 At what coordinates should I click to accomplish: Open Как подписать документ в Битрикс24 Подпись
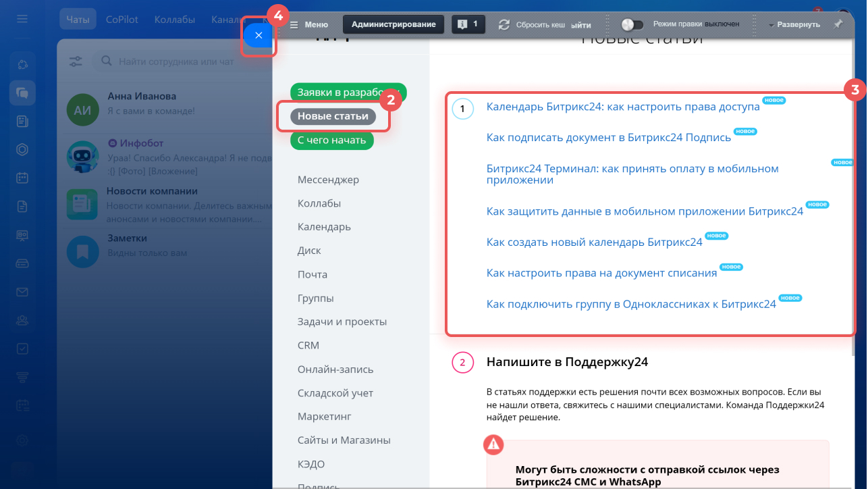click(609, 137)
